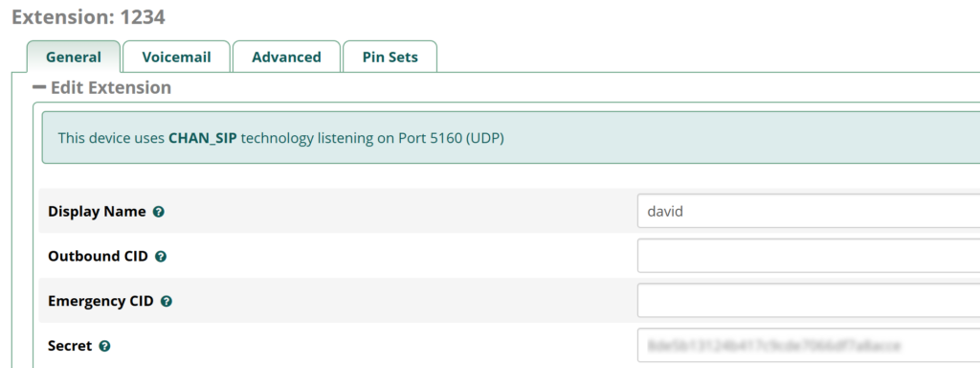Image resolution: width=980 pixels, height=368 pixels.
Task: Click the question mark beside Secret
Action: pyautogui.click(x=105, y=346)
